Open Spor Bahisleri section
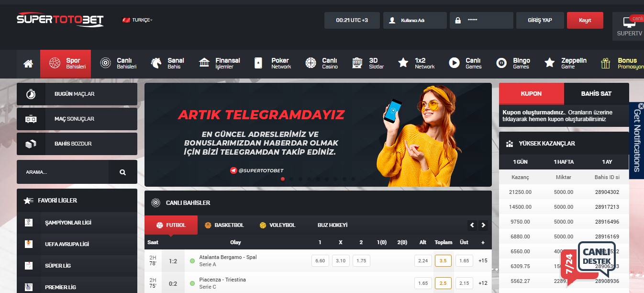This screenshot has width=644, height=293. pyautogui.click(x=66, y=64)
